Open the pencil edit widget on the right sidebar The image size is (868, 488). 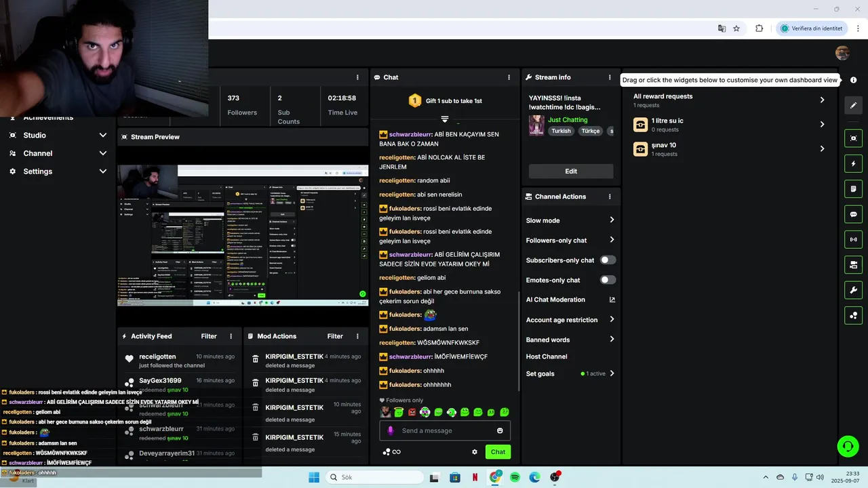click(853, 105)
